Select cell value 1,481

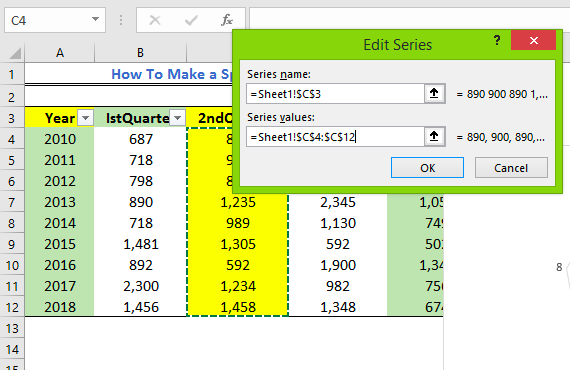[x=140, y=244]
